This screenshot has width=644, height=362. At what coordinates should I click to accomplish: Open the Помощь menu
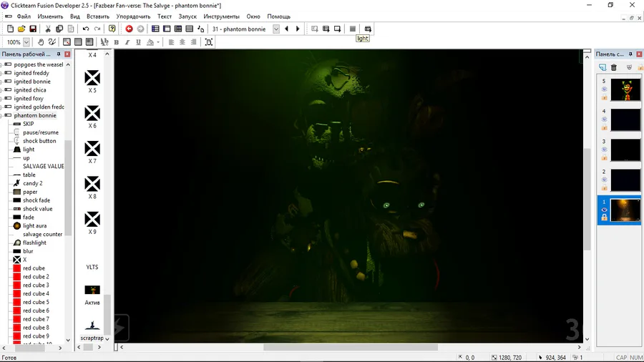278,16
